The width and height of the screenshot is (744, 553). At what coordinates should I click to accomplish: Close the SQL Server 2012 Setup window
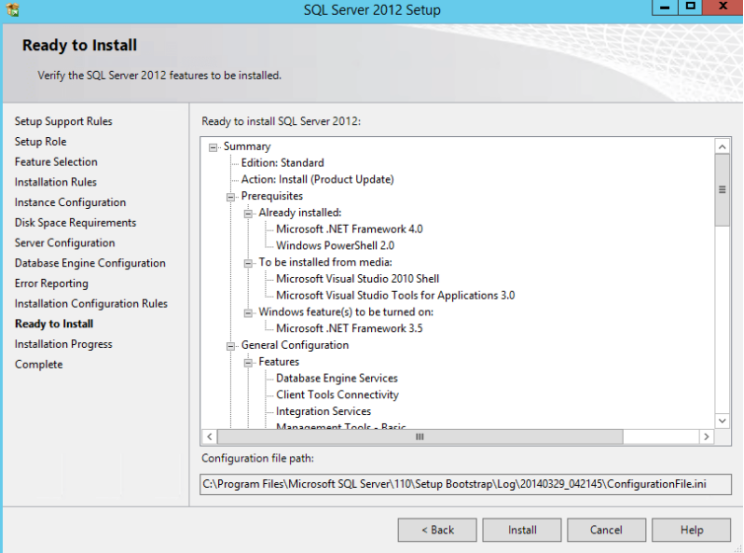(x=723, y=8)
